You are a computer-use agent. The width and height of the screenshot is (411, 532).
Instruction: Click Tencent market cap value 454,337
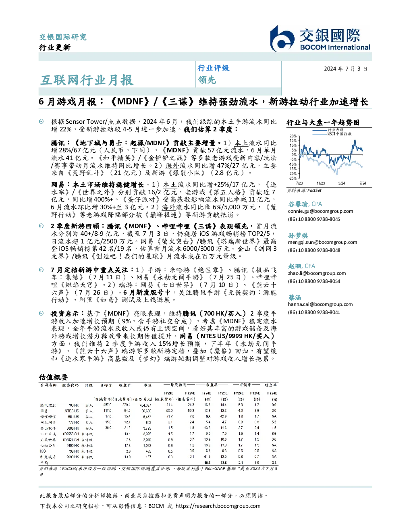click(145, 405)
